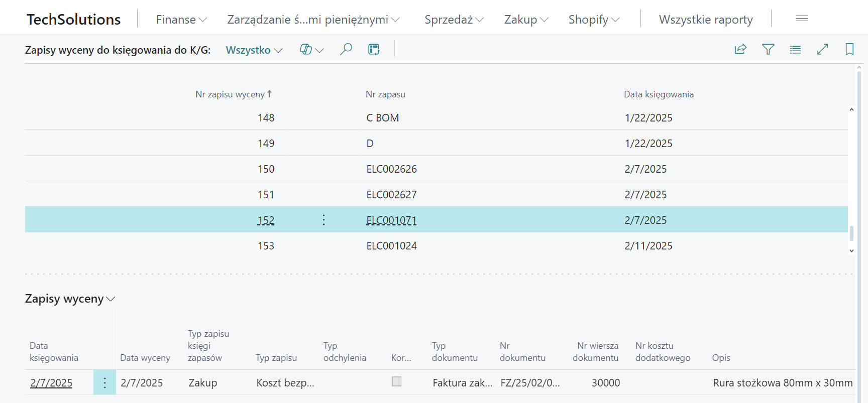The width and height of the screenshot is (868, 403).
Task: Open the hamburger more-menu icon
Action: [x=802, y=19]
